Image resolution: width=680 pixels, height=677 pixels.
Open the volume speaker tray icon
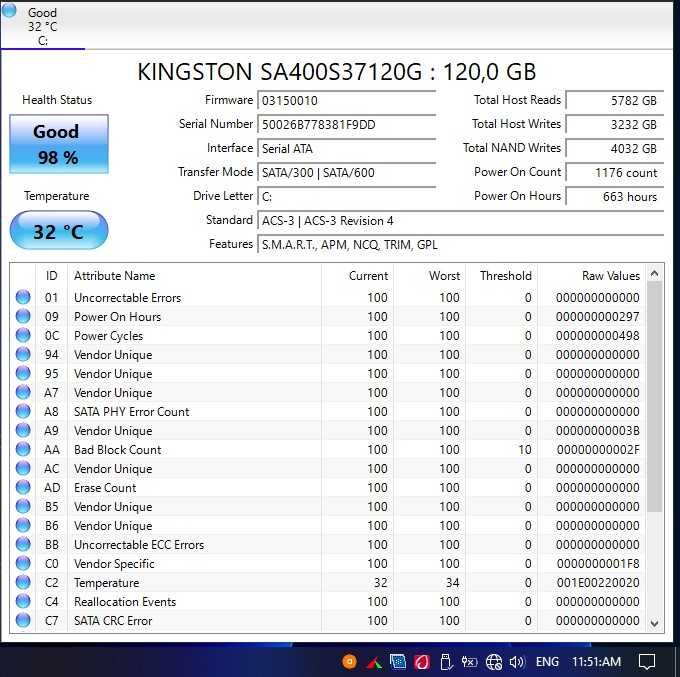pos(517,662)
